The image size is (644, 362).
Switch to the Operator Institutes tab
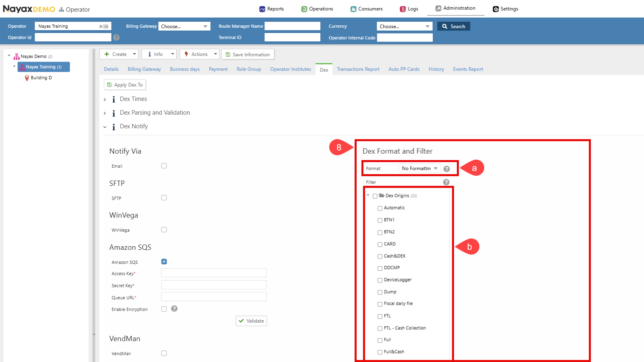(291, 69)
